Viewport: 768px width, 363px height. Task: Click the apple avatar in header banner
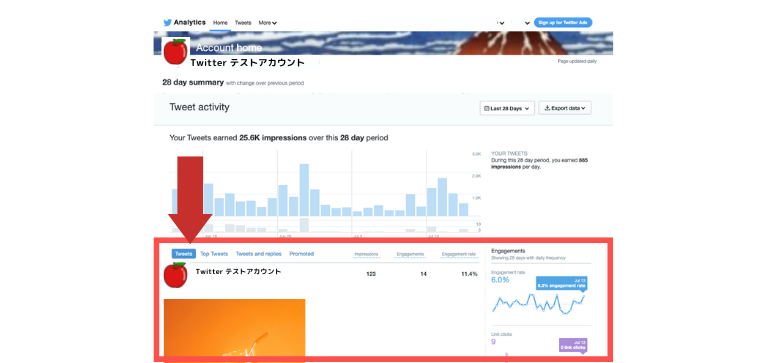click(x=176, y=51)
